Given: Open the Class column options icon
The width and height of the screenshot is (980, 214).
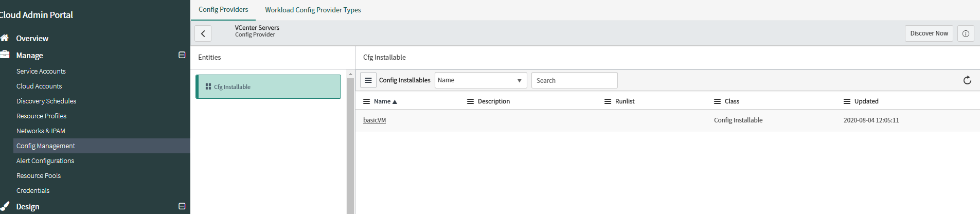Looking at the screenshot, I should coord(717,101).
